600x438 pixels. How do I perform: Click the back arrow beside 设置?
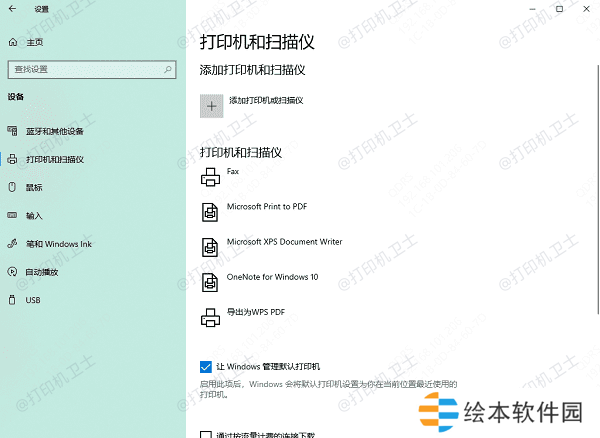pyautogui.click(x=13, y=9)
